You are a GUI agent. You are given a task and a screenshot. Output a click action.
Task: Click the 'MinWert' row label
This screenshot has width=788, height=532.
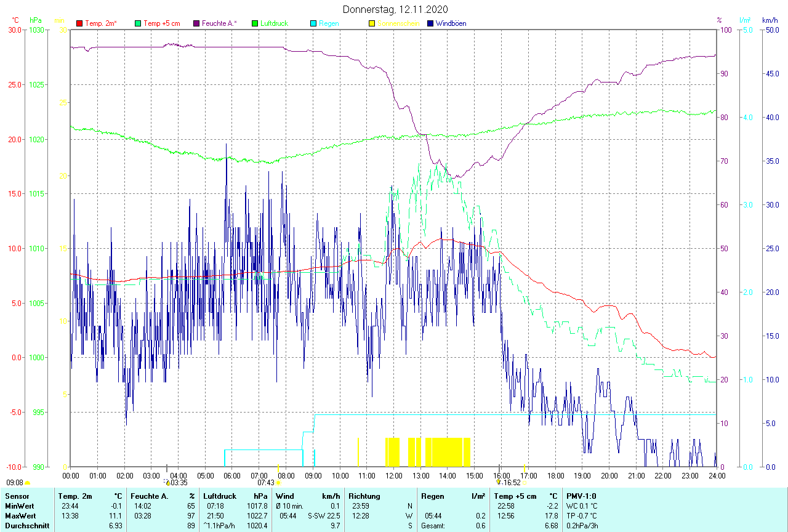(x=20, y=506)
